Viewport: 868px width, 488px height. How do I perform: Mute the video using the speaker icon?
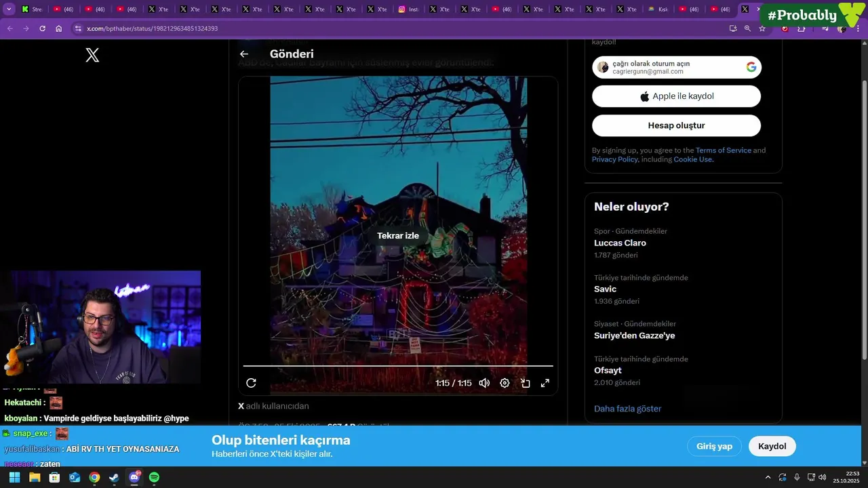[484, 383]
